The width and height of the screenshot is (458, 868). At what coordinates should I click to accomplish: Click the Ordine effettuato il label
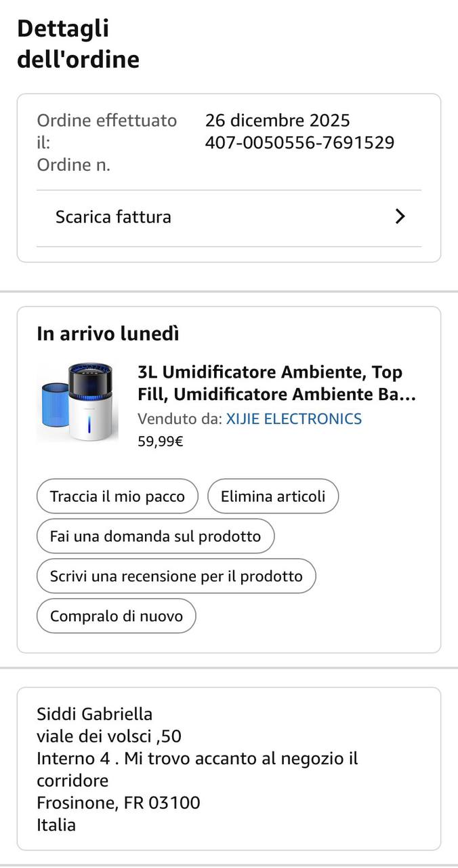[x=107, y=132]
